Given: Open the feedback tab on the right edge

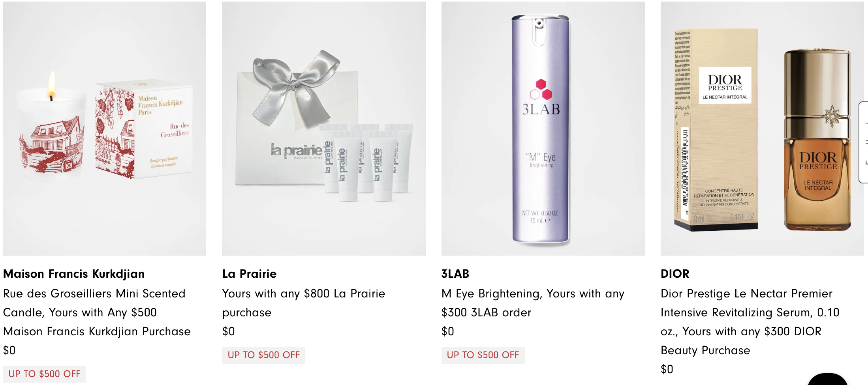Looking at the screenshot, I should [x=864, y=142].
